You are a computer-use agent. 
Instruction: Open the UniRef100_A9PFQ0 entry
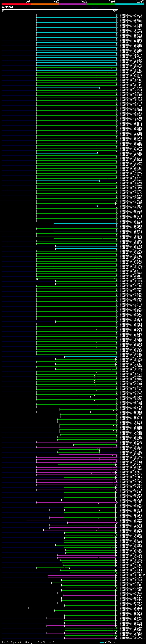[x=131, y=30]
